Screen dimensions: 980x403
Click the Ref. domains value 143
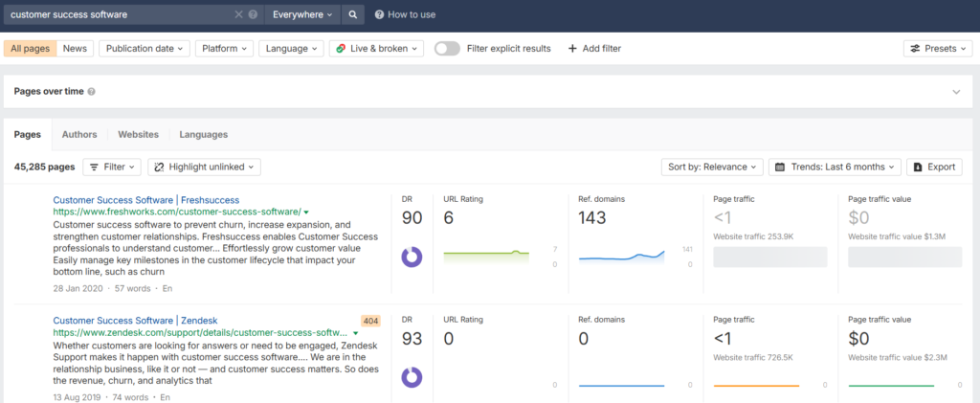pyautogui.click(x=591, y=218)
